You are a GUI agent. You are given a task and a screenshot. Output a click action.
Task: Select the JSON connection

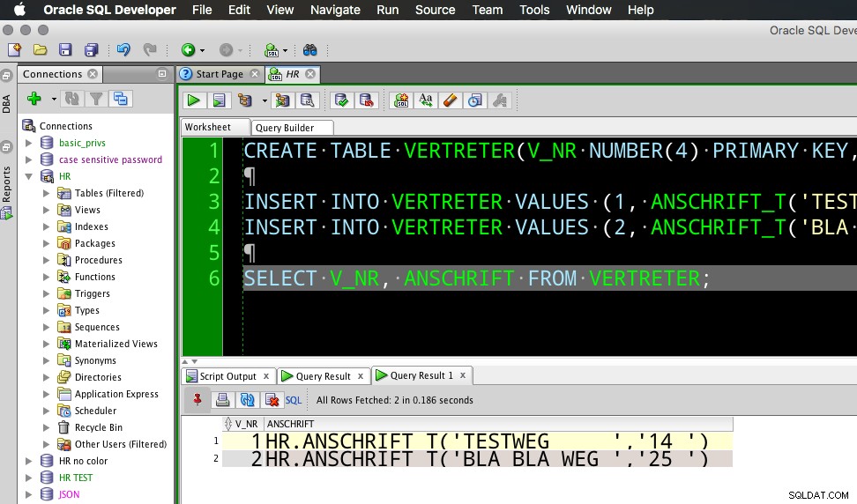point(69,494)
